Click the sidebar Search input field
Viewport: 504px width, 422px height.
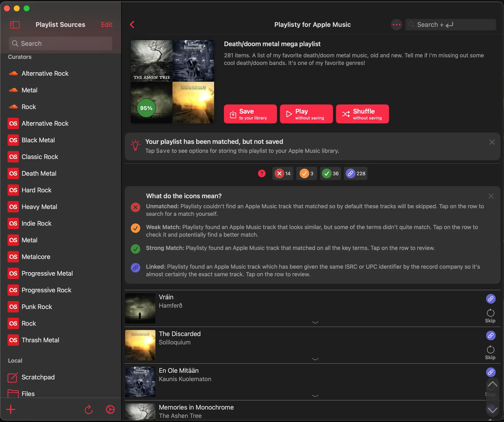60,44
